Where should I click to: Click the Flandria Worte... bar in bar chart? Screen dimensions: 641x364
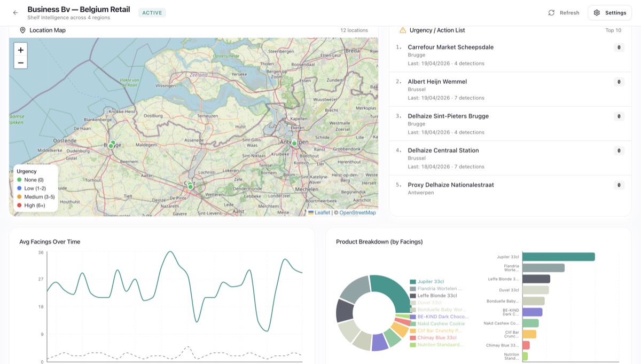543,268
